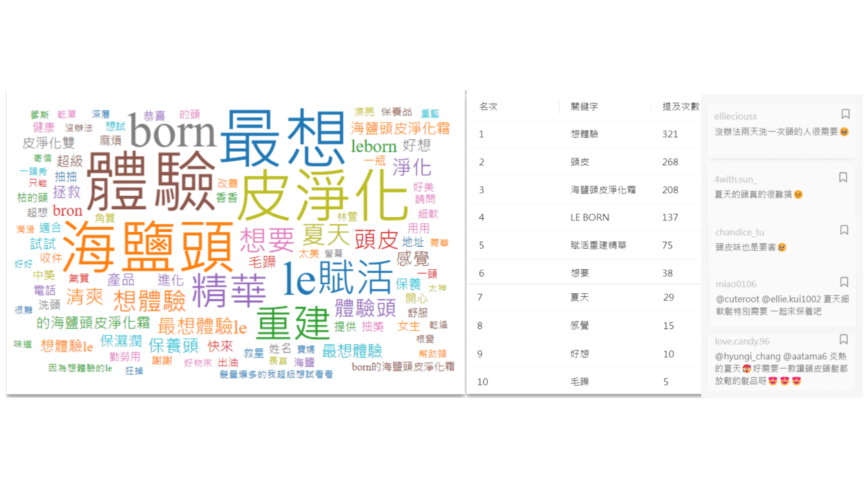This screenshot has width=868, height=488.
Task: Click the red bron word in cloud
Action: [67, 211]
